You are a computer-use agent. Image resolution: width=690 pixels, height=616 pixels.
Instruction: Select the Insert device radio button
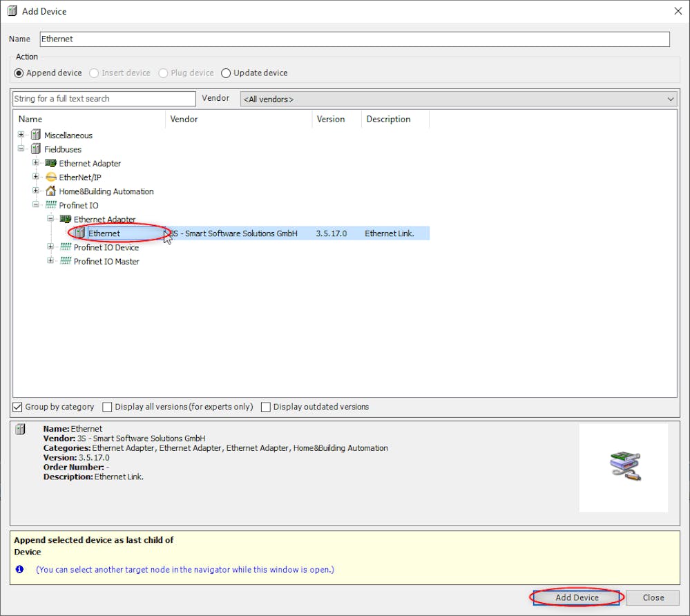94,73
